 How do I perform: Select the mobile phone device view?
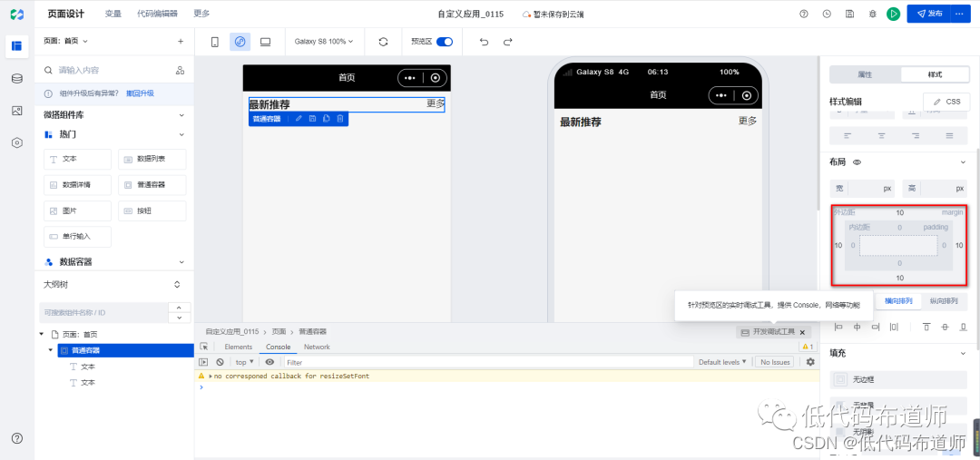(x=215, y=42)
